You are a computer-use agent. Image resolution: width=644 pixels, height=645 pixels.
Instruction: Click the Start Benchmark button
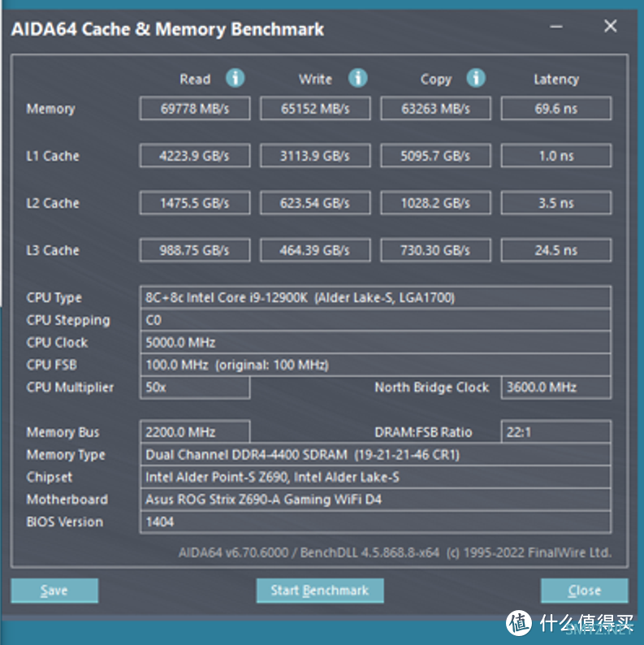click(x=320, y=591)
